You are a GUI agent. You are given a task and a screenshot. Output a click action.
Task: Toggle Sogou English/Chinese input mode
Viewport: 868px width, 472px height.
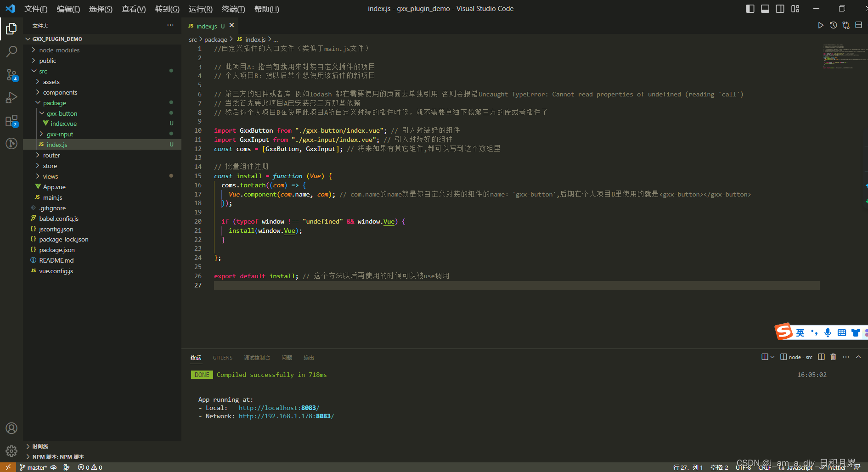800,332
